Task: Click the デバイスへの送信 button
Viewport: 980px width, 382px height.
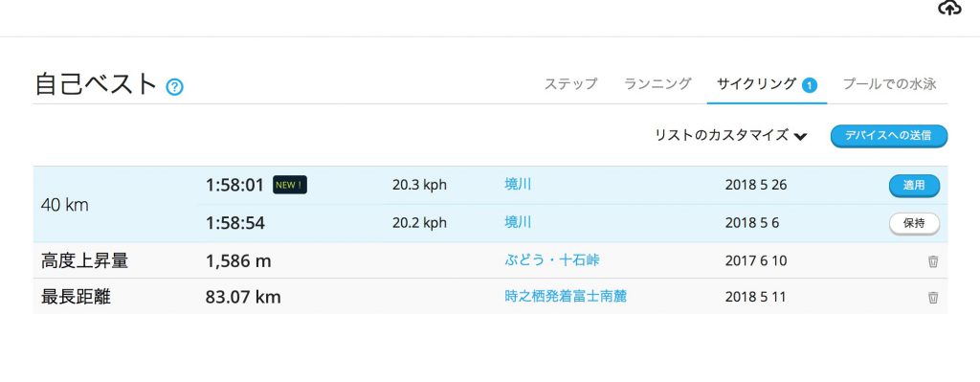Action: click(889, 136)
